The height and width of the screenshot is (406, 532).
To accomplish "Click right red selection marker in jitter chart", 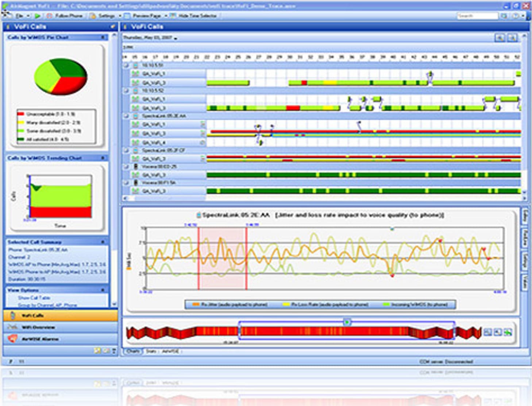I will (247, 258).
